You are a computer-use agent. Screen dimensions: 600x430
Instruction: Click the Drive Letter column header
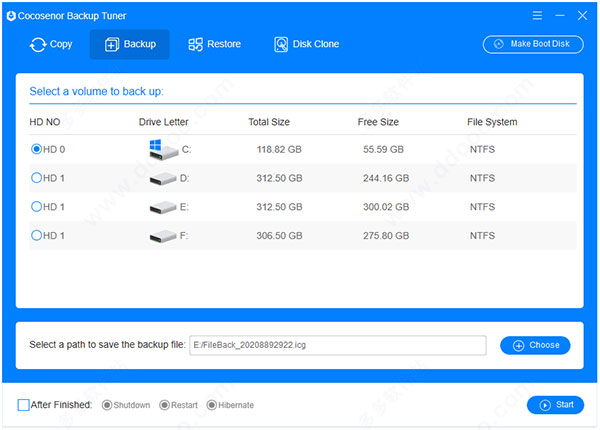coord(163,122)
